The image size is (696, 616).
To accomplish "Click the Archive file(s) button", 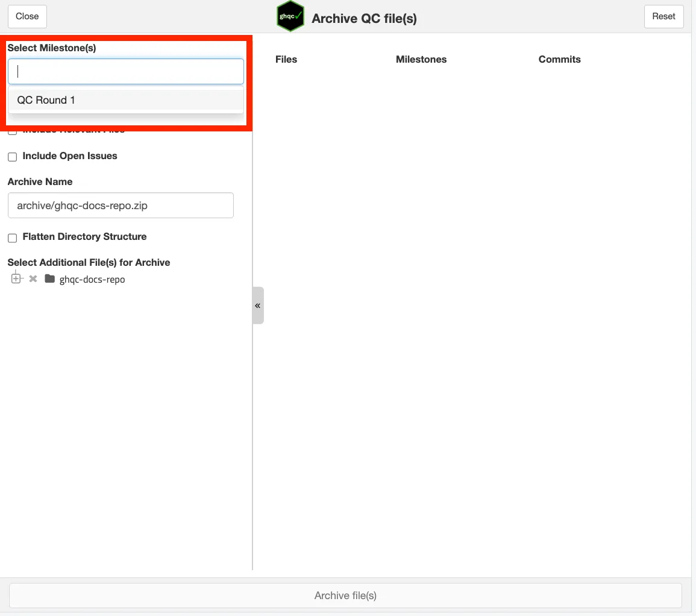I will coord(345,596).
